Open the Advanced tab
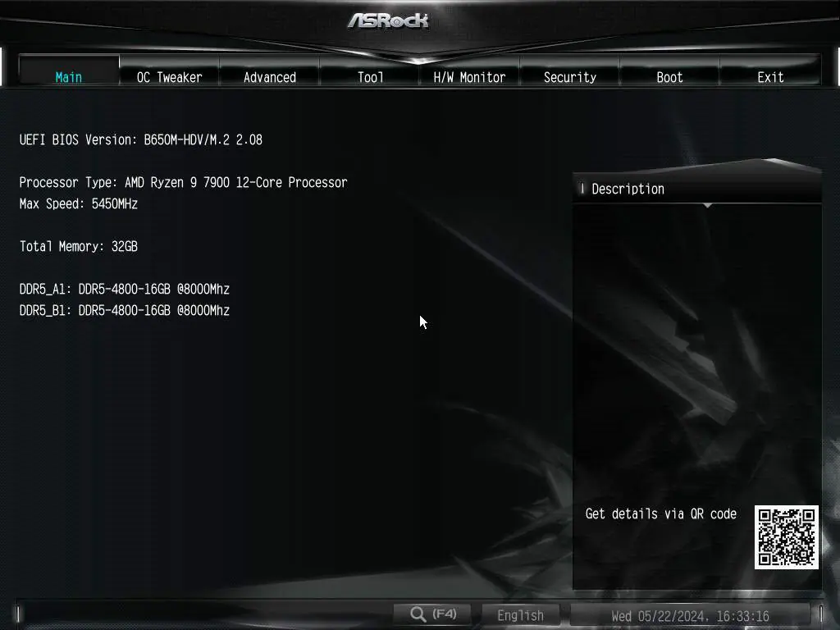Viewport: 840px width, 630px height. pyautogui.click(x=270, y=77)
